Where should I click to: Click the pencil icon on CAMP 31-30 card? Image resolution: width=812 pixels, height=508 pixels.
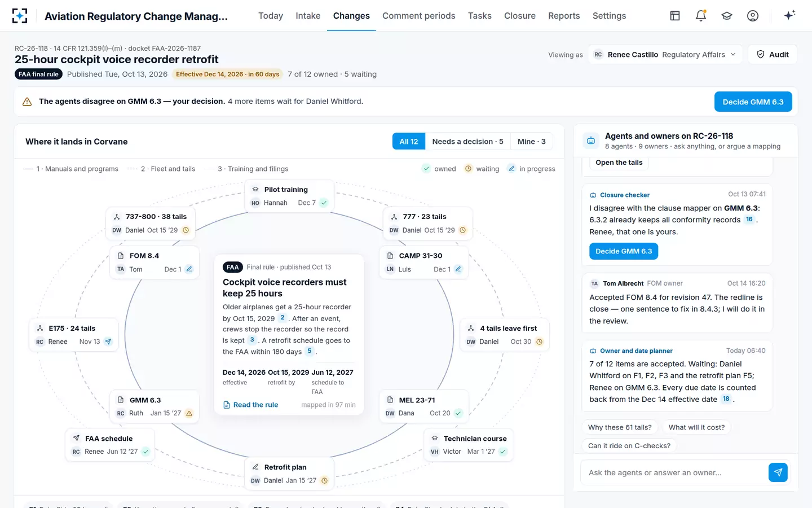[x=458, y=269]
